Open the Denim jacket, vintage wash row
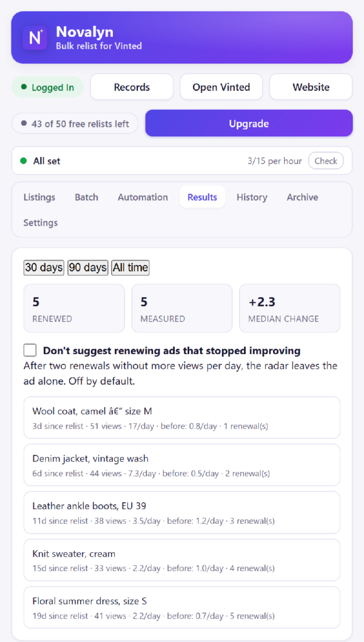 click(x=182, y=465)
